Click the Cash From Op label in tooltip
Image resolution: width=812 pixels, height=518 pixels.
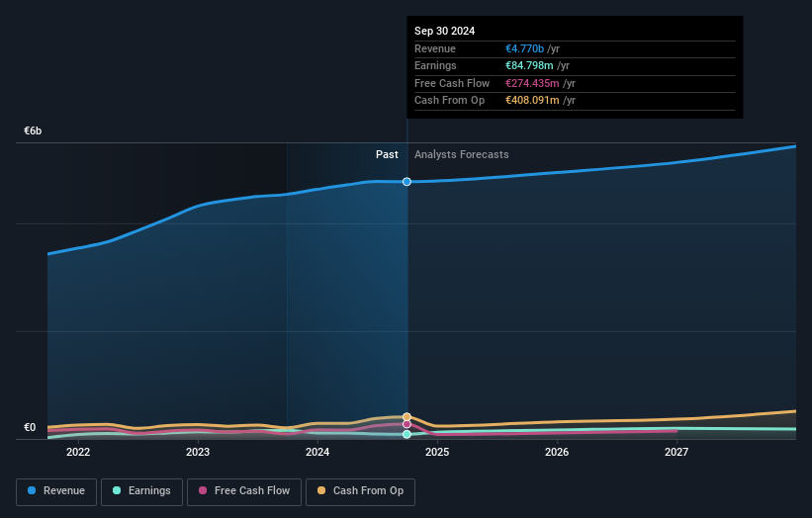[x=449, y=101]
